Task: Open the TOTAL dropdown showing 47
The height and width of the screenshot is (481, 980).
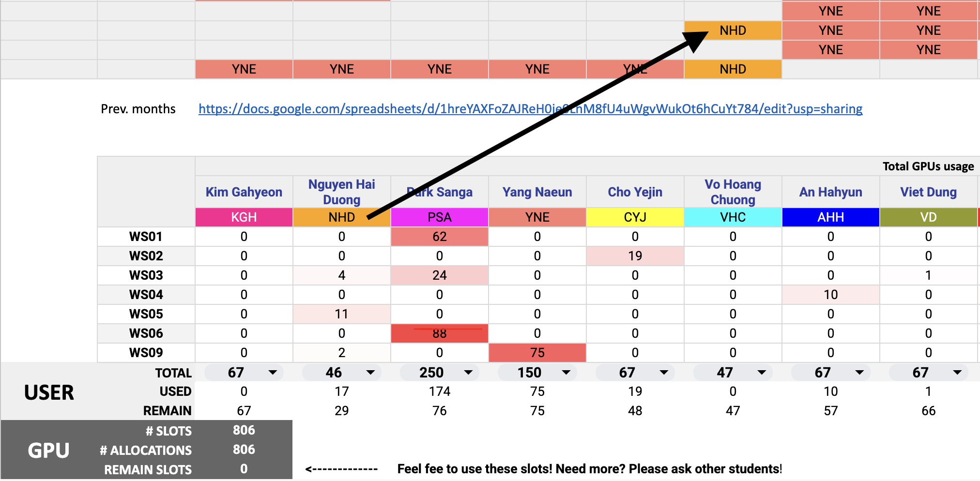Action: pyautogui.click(x=762, y=373)
